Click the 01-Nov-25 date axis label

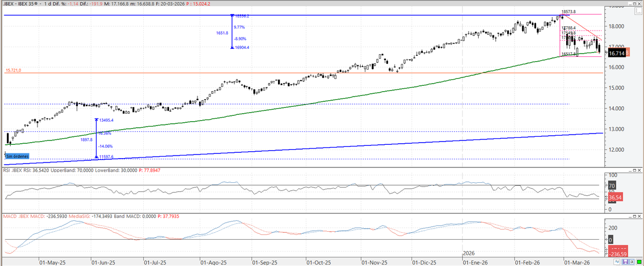pos(373,263)
